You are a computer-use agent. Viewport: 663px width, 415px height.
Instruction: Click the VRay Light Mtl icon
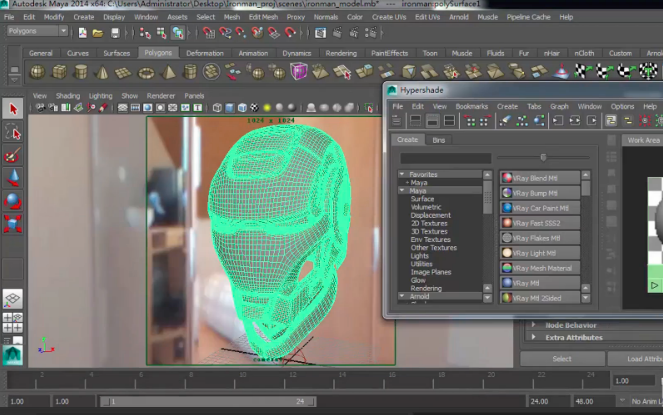(507, 253)
